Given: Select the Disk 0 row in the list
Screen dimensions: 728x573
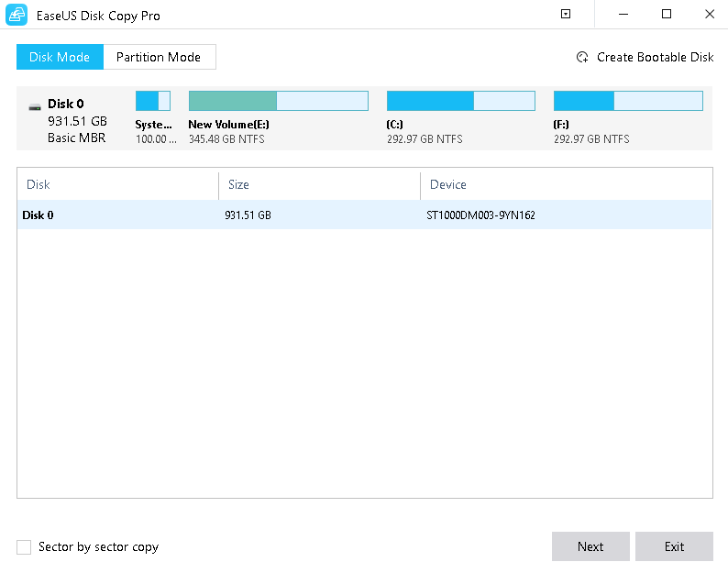Looking at the screenshot, I should coord(364,215).
